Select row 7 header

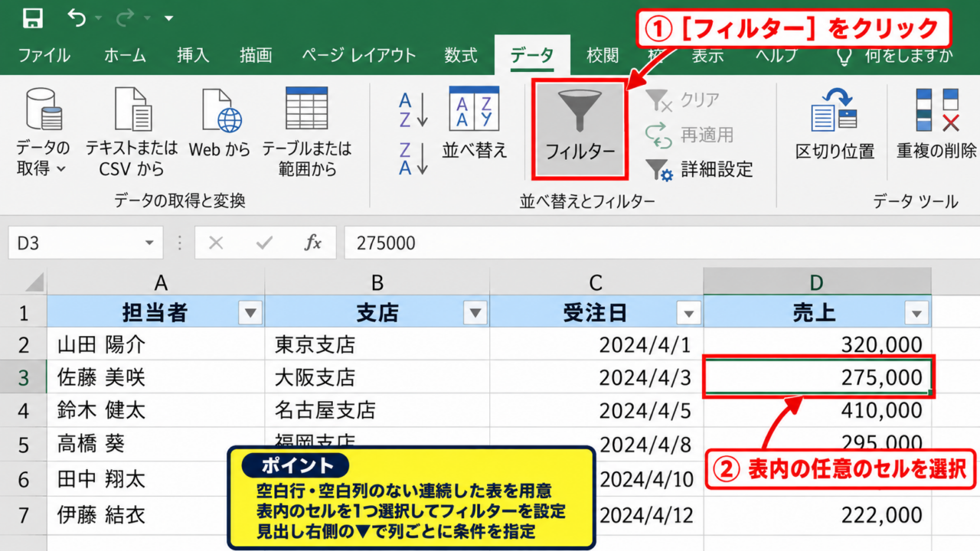[x=23, y=514]
